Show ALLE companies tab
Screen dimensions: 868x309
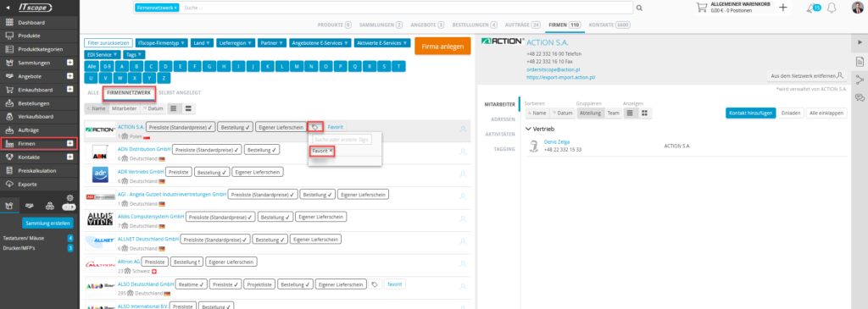click(x=93, y=93)
